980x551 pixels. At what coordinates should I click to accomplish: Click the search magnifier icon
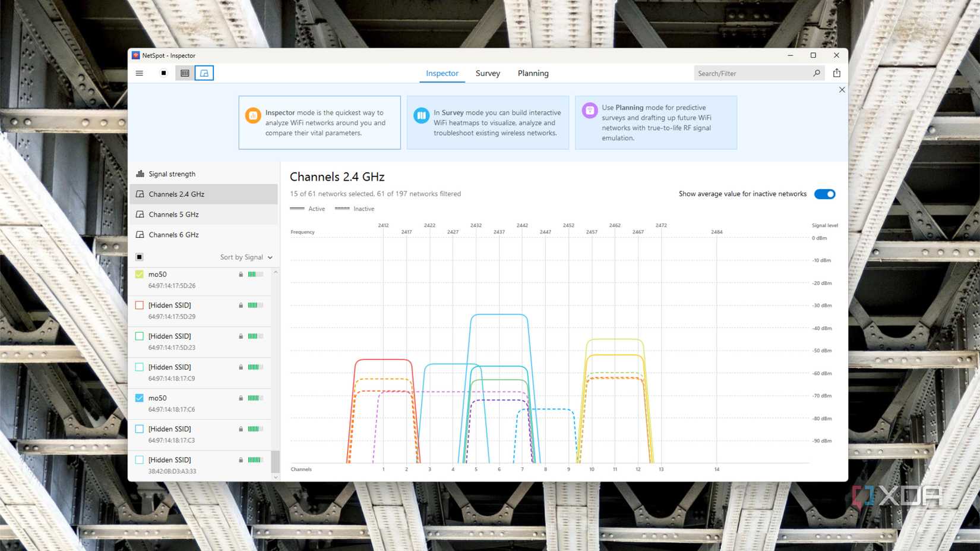(x=817, y=73)
